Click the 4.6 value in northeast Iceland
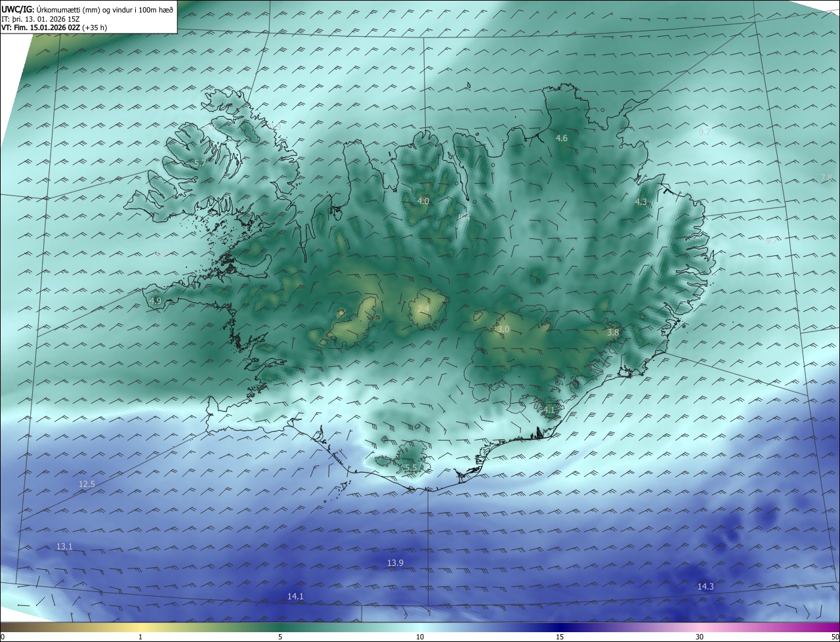 coord(562,138)
